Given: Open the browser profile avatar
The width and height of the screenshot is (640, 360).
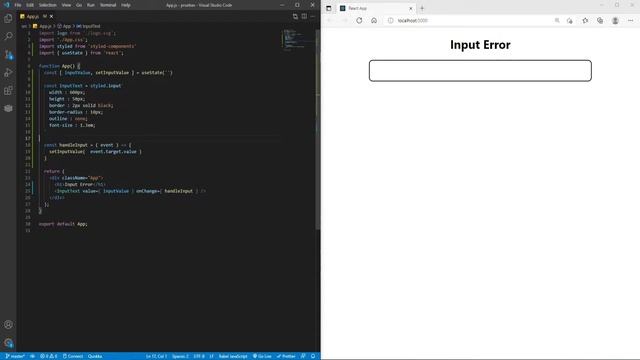Looking at the screenshot, I should (615, 20).
